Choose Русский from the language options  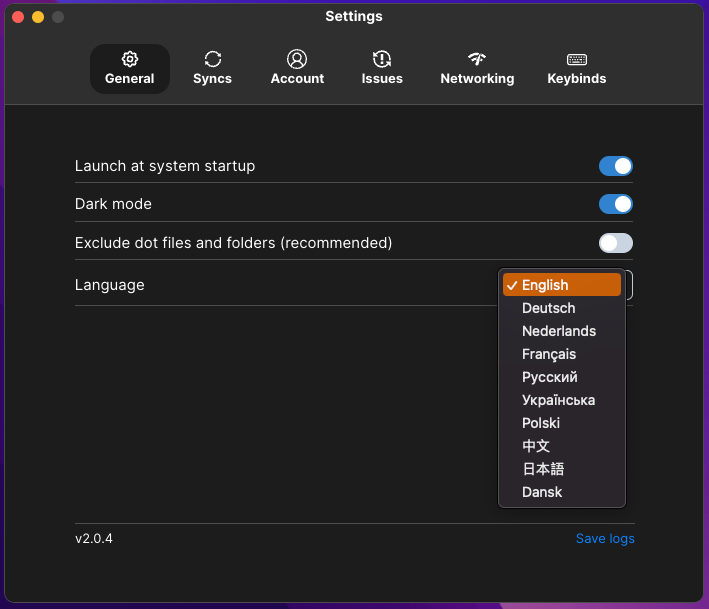562,377
